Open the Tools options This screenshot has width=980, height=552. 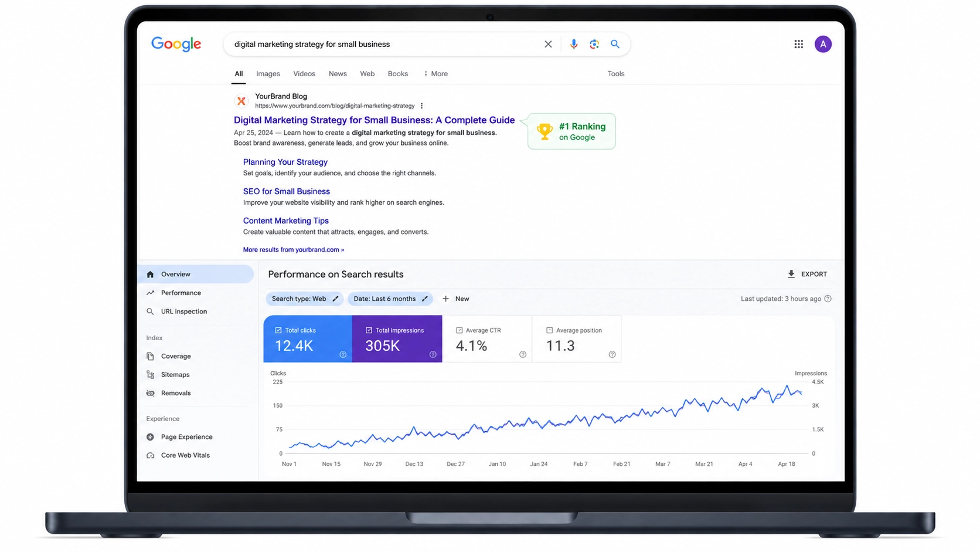point(615,74)
